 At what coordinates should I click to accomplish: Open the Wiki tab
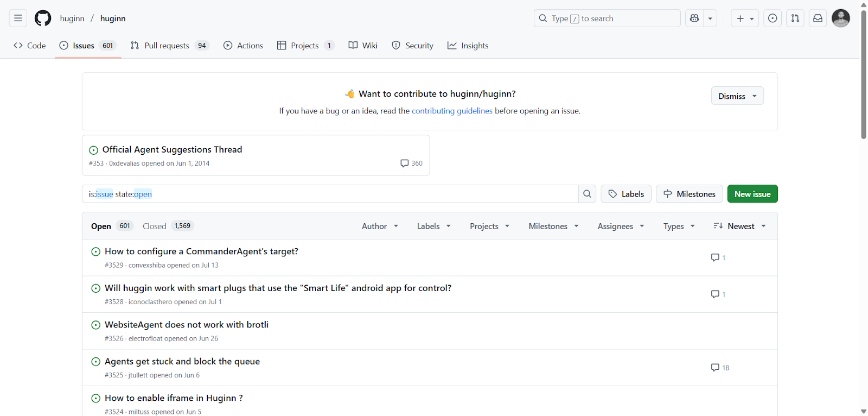click(363, 46)
